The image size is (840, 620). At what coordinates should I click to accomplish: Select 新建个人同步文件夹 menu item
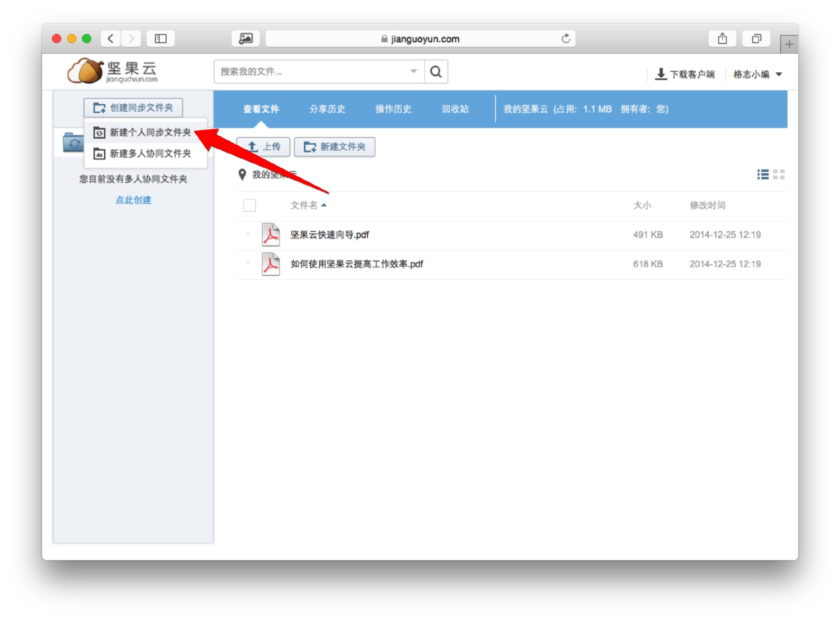[150, 132]
